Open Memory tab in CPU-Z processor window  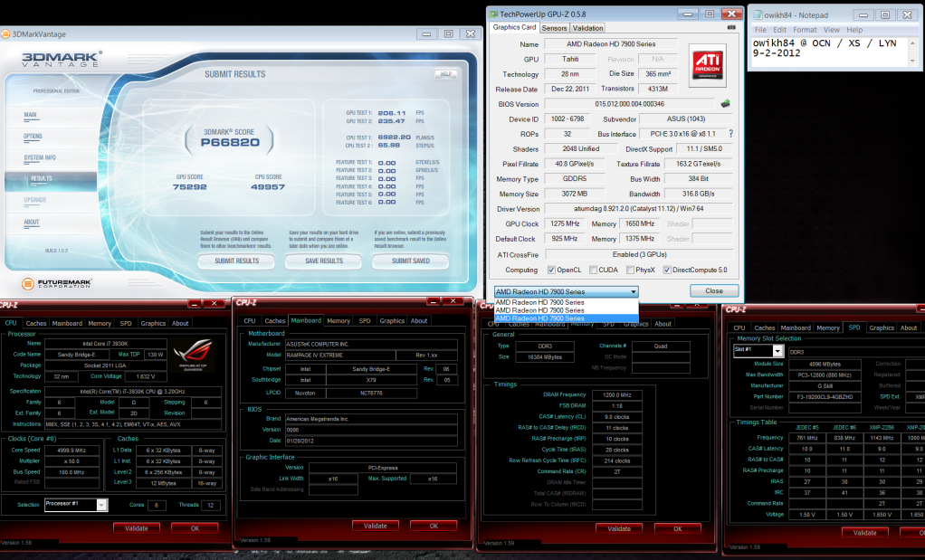pyautogui.click(x=100, y=323)
